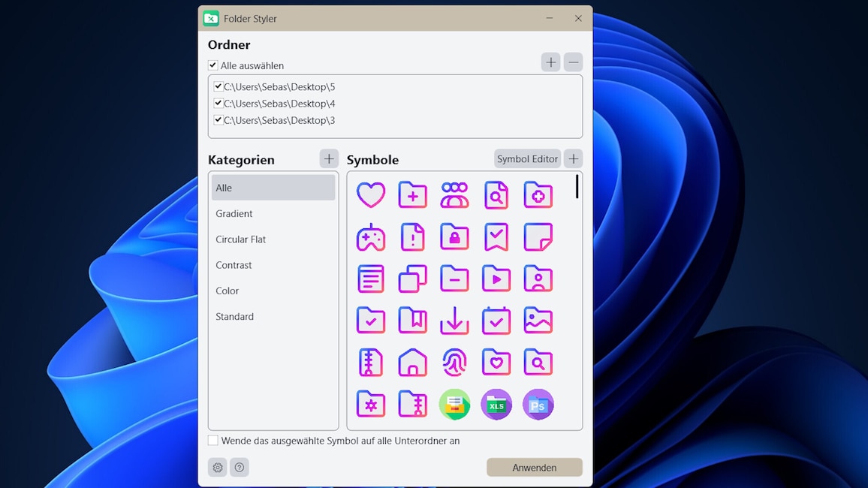Click the Anwenden button
Image resolution: width=868 pixels, height=488 pixels.
pyautogui.click(x=534, y=468)
